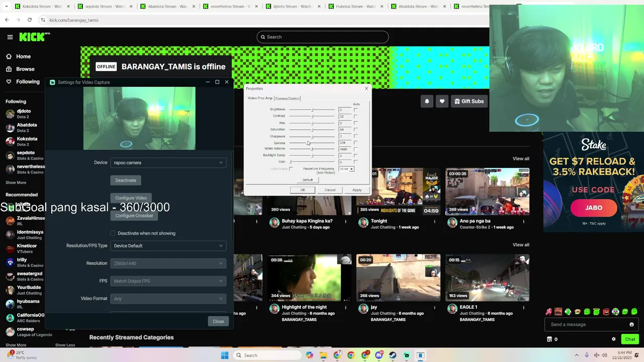This screenshot has width=644, height=362.
Task: Open File Explorer from the taskbar
Action: click(323, 355)
